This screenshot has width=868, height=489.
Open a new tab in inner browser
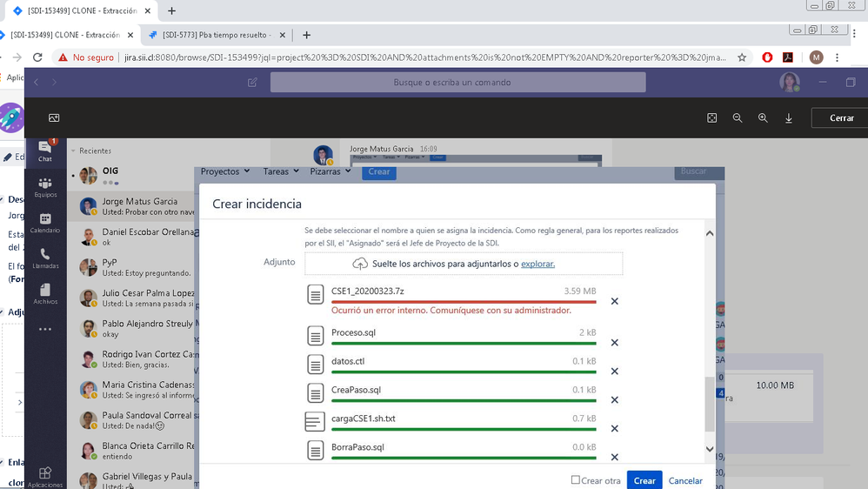pos(306,35)
